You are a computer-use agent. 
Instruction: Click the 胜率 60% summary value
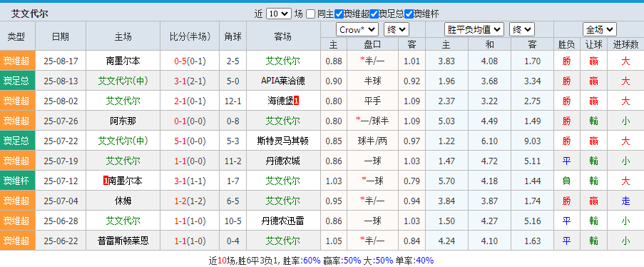tap(312, 261)
